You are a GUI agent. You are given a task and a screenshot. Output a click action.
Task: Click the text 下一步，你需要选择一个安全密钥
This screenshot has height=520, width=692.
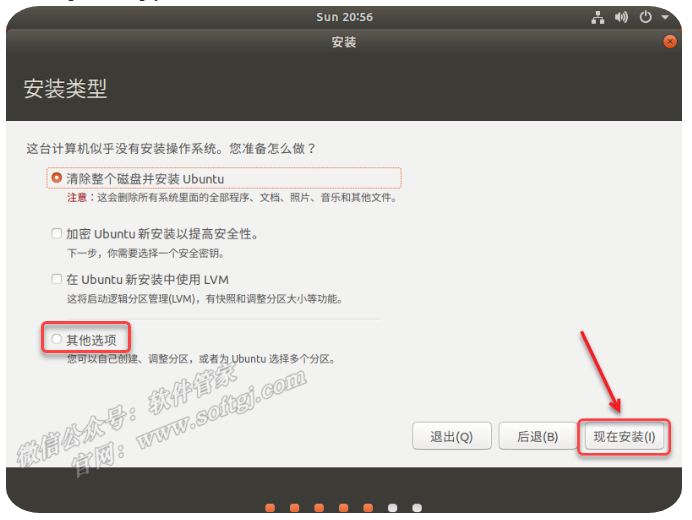[146, 253]
